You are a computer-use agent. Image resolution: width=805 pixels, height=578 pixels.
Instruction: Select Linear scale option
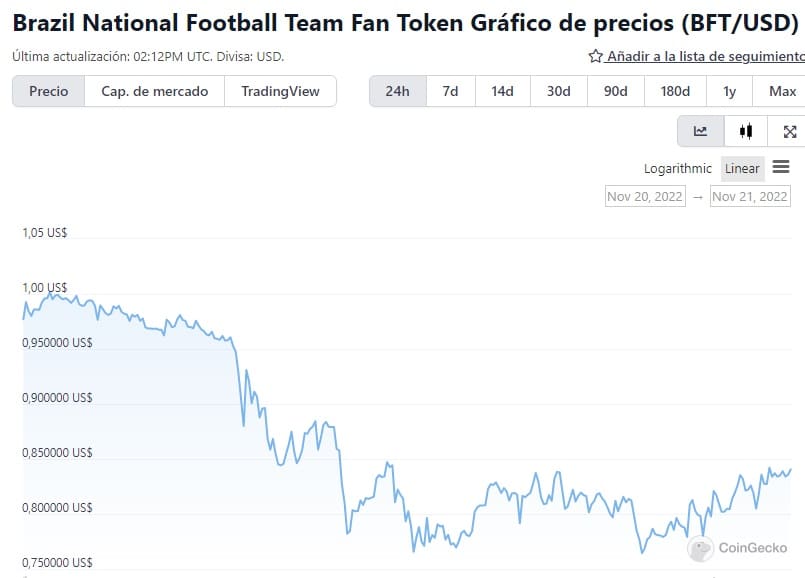742,168
